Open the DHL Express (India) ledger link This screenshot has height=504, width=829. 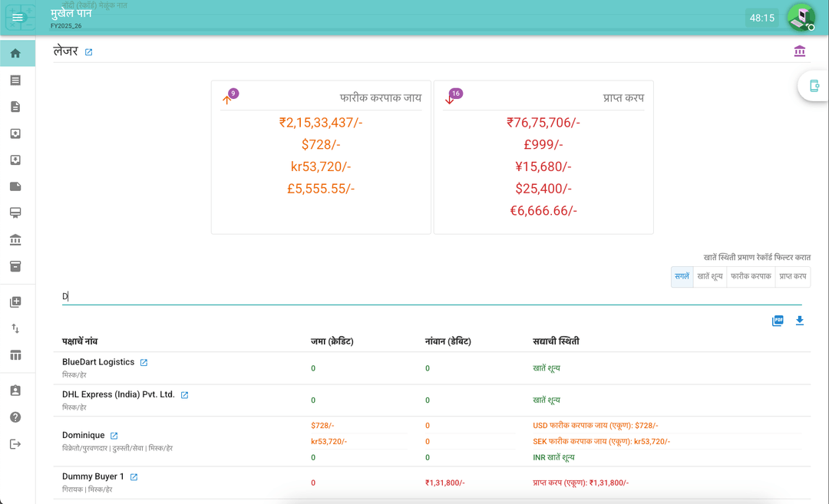tap(183, 394)
